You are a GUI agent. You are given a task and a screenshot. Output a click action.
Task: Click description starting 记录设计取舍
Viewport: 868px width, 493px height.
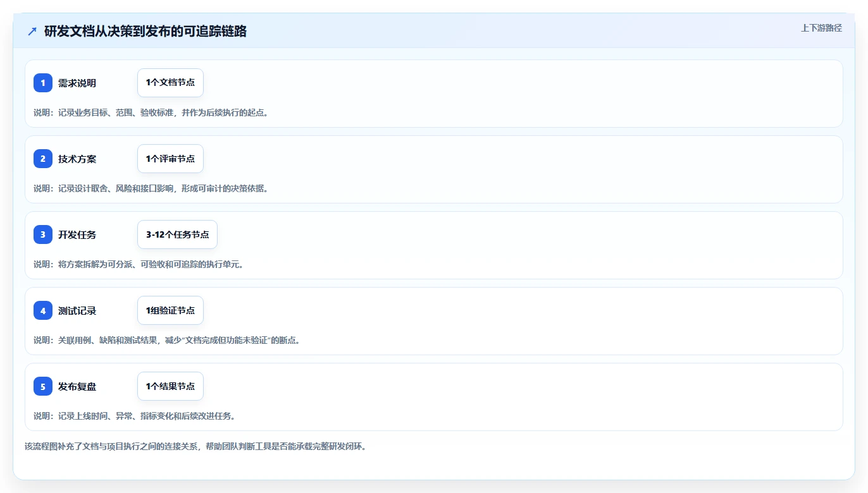click(151, 188)
